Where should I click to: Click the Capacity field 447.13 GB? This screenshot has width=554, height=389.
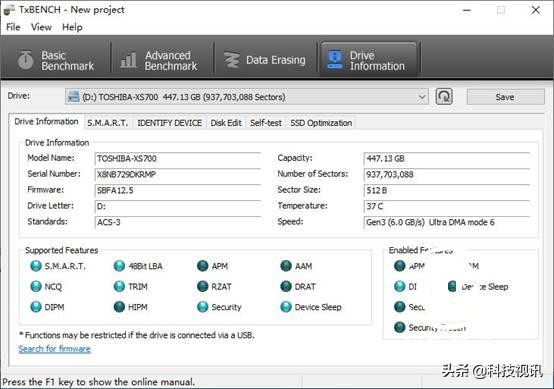click(x=447, y=158)
